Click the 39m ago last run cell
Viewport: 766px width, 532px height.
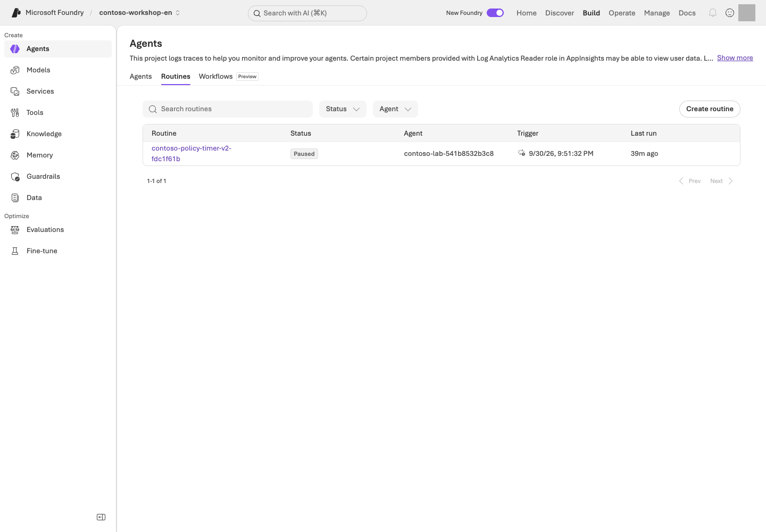tap(644, 154)
